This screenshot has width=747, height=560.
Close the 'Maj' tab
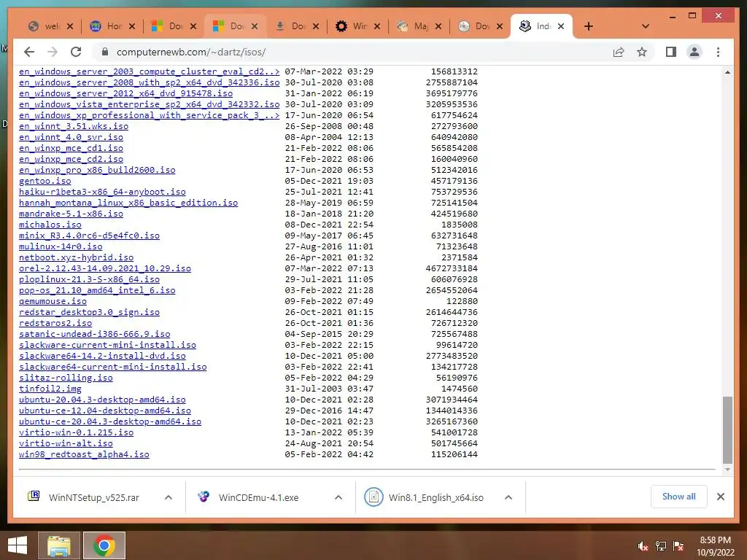[x=438, y=26]
